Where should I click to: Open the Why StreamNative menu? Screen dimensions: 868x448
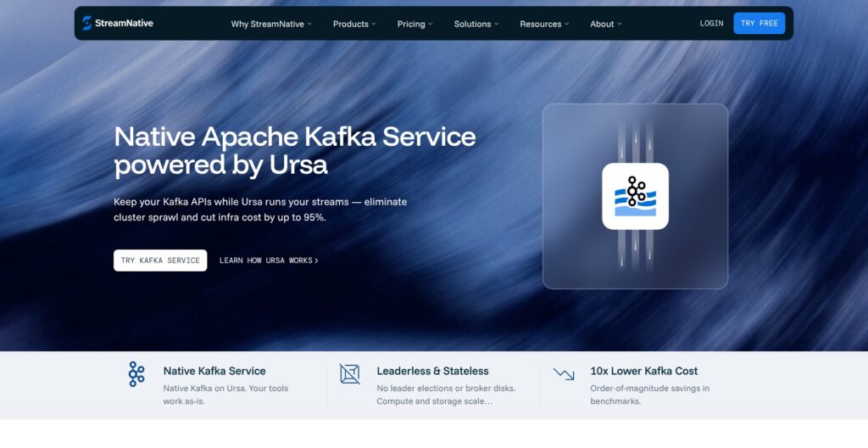[271, 24]
